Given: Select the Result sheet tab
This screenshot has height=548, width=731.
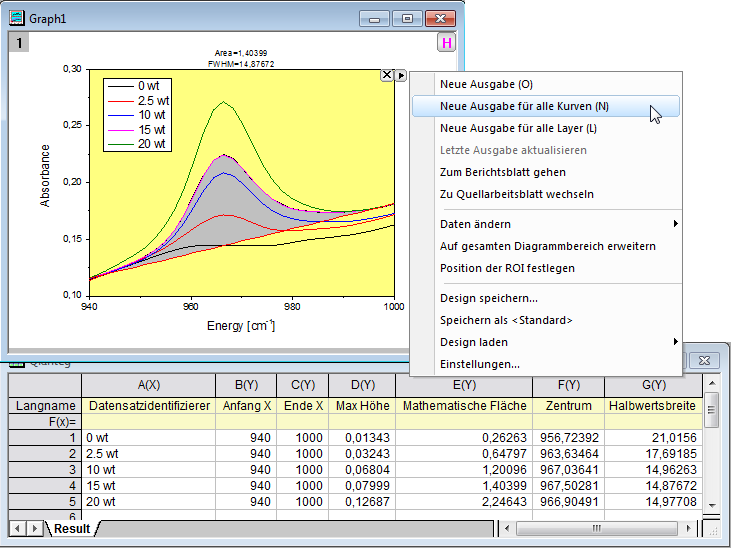Looking at the screenshot, I should (72, 529).
